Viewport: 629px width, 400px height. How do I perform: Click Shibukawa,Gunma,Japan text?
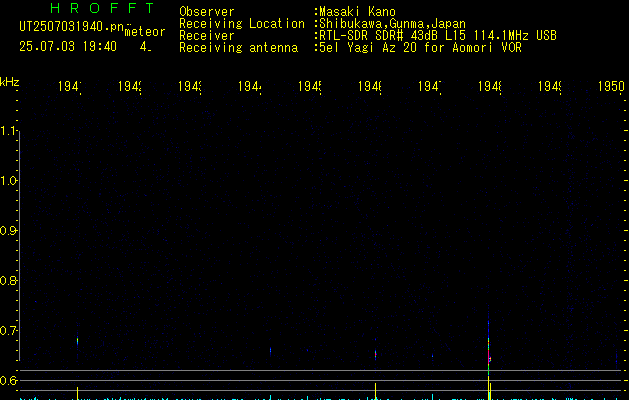coord(392,24)
